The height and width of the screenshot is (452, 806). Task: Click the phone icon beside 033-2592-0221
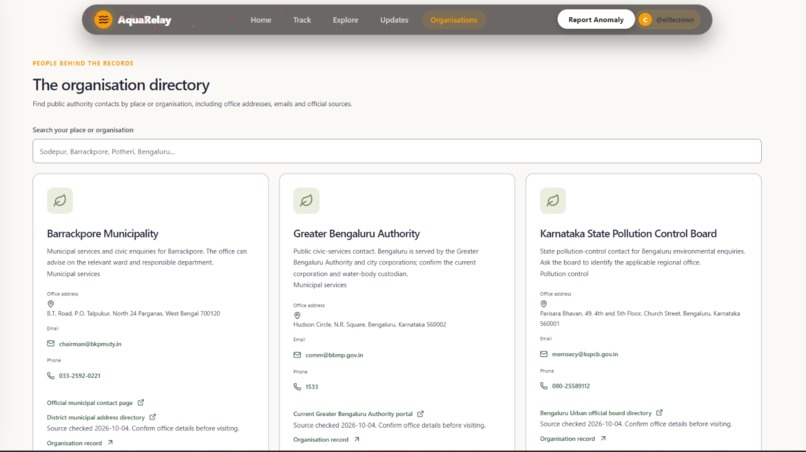click(50, 375)
